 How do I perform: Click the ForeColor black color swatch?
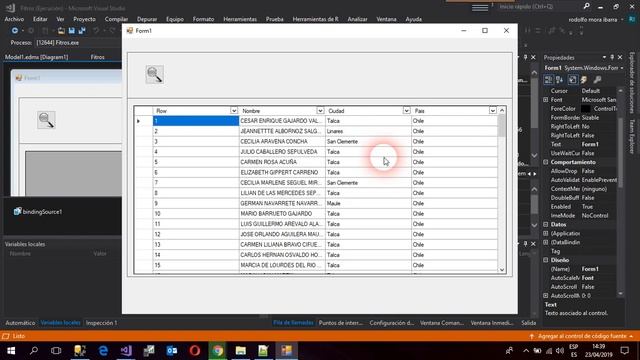coord(586,109)
